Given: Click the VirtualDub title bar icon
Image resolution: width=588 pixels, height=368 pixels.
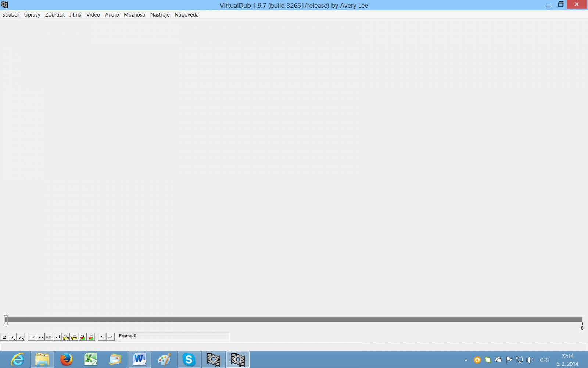Looking at the screenshot, I should [4, 5].
